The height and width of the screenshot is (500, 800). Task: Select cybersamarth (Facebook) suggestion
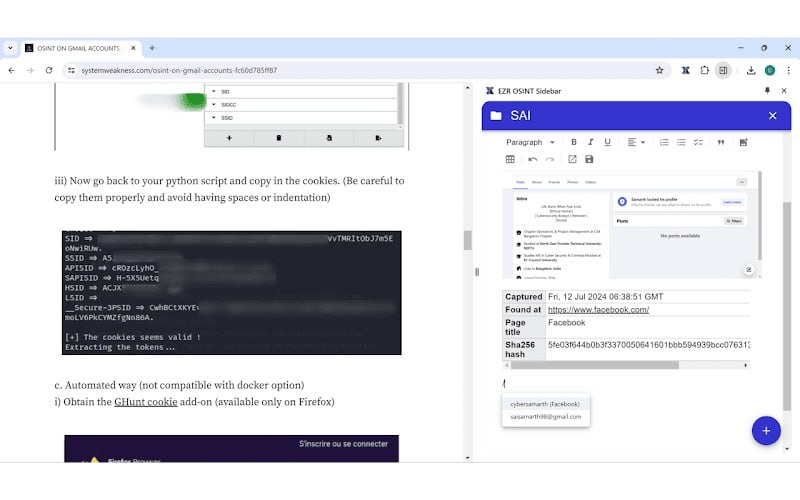click(x=545, y=404)
